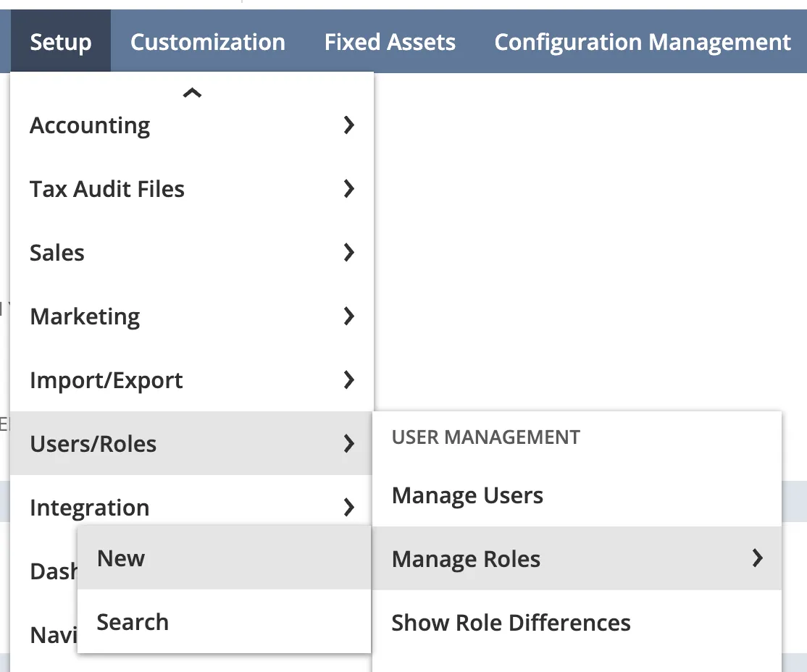The image size is (807, 672).
Task: Select Sales in the Setup menu
Action: pos(191,253)
